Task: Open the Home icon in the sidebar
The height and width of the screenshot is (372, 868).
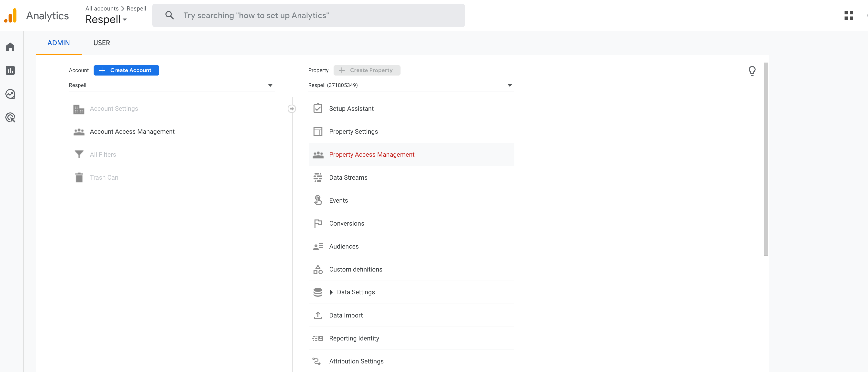Action: coord(10,47)
